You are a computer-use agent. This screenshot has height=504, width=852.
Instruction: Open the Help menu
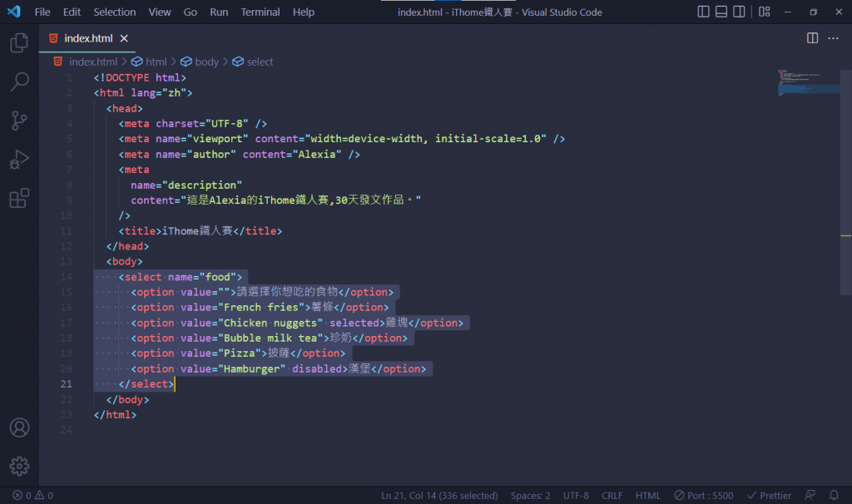point(304,12)
